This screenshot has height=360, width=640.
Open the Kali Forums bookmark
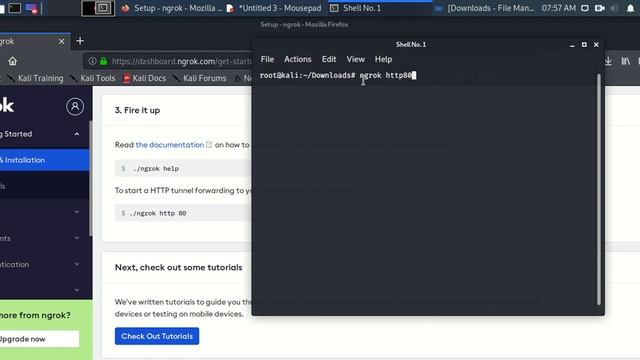pyautogui.click(x=200, y=78)
